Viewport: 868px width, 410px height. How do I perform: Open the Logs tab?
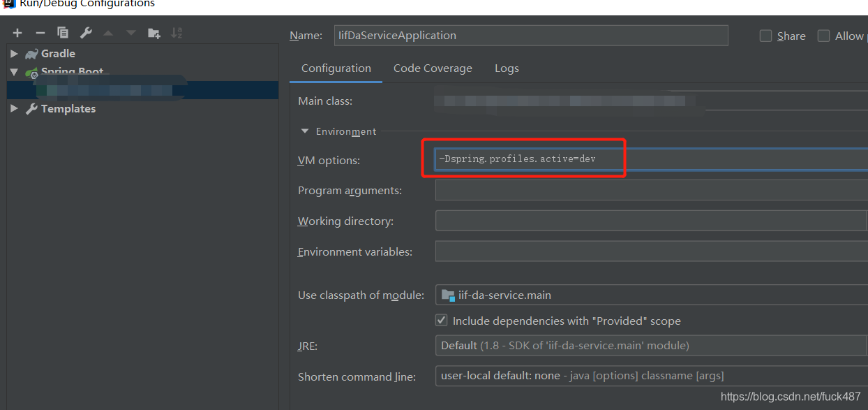507,68
